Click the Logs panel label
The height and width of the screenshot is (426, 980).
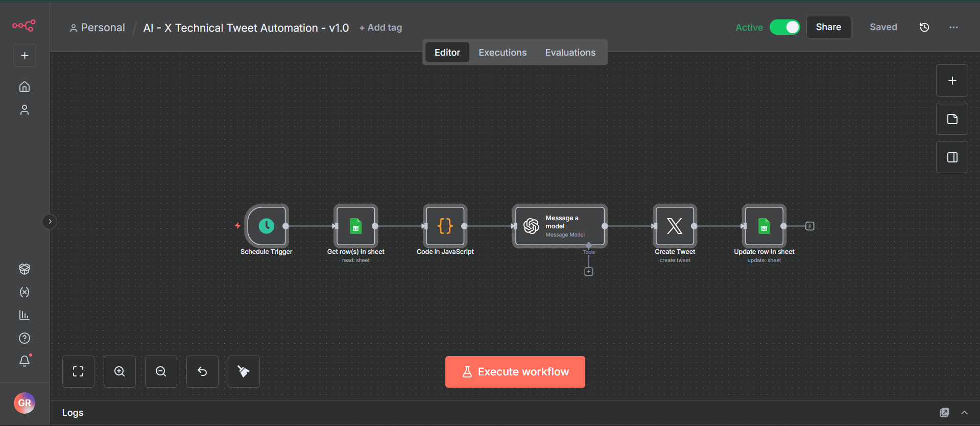(73, 413)
